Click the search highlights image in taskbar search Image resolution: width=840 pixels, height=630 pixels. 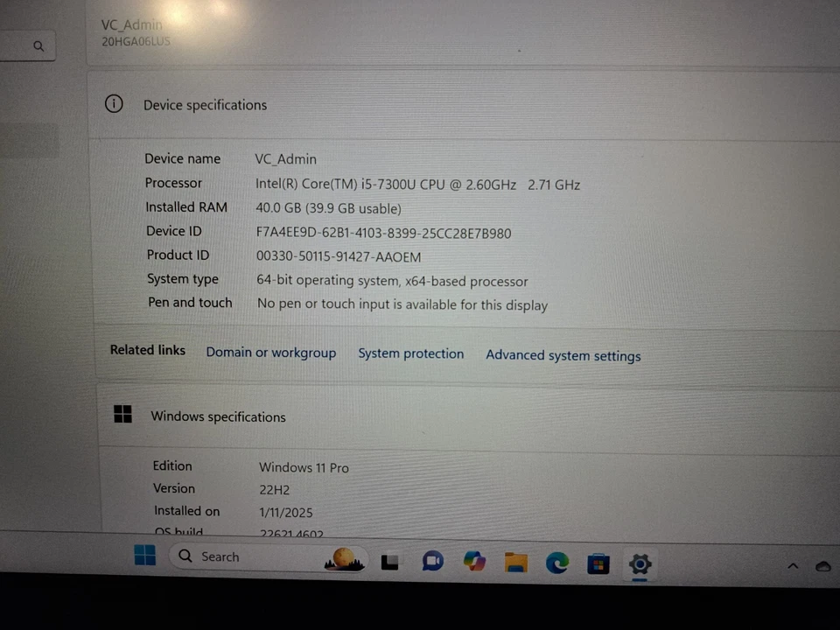(x=344, y=559)
